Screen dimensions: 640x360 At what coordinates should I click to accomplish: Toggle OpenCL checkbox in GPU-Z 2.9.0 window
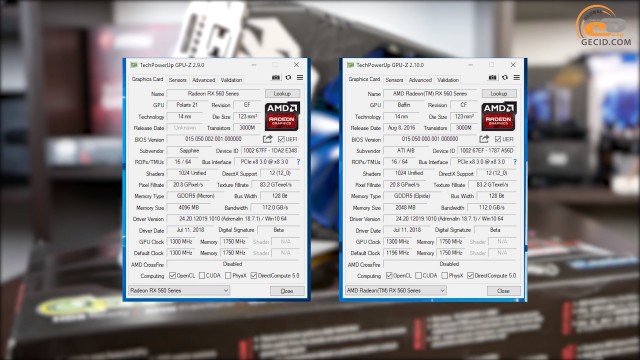click(172, 276)
